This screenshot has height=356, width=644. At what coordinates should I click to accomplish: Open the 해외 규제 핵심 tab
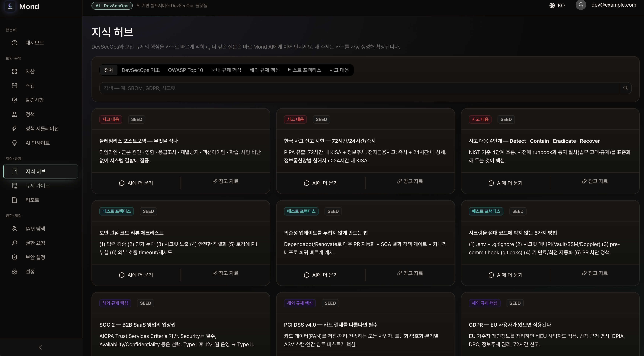pyautogui.click(x=264, y=70)
